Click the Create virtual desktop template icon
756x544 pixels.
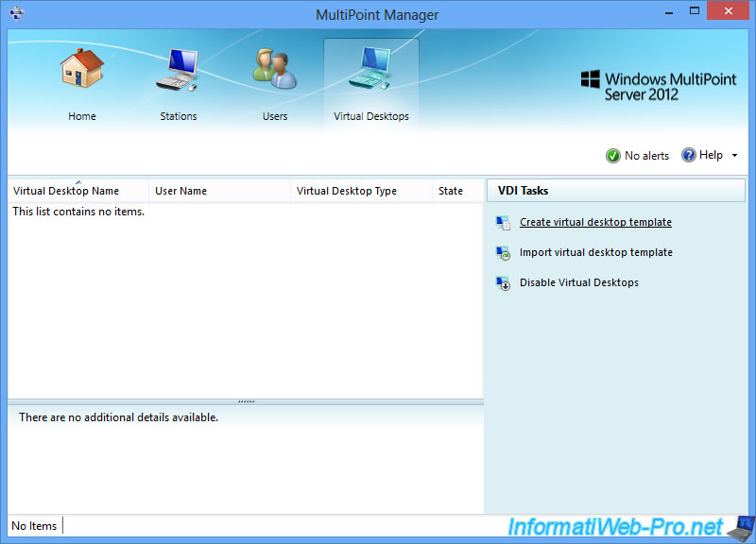coord(503,223)
